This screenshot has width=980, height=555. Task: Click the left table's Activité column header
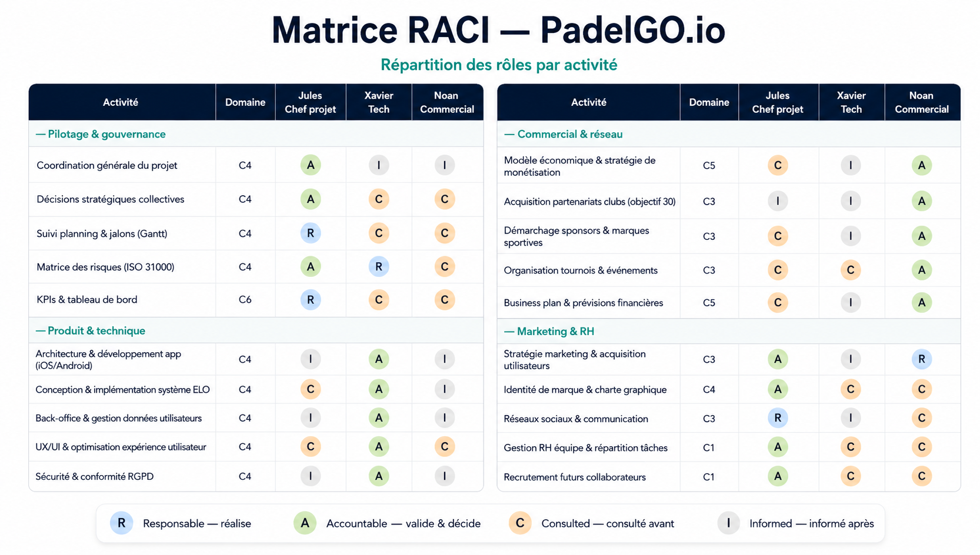pos(121,102)
